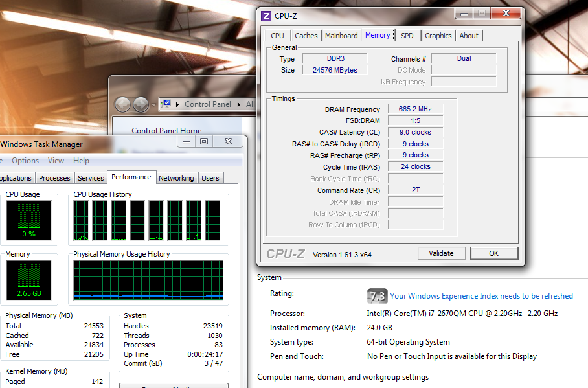Click CAS# Latency value 9.0 clocks

[x=416, y=132]
